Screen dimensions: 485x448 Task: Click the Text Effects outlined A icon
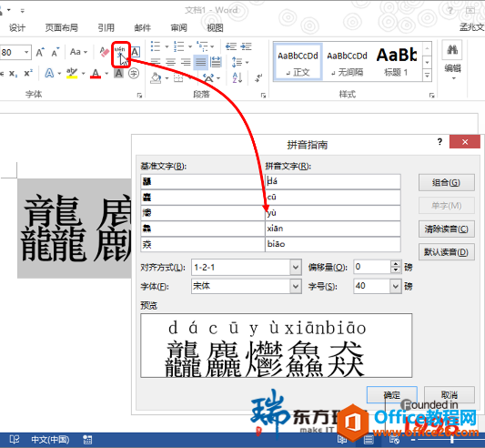(x=49, y=74)
